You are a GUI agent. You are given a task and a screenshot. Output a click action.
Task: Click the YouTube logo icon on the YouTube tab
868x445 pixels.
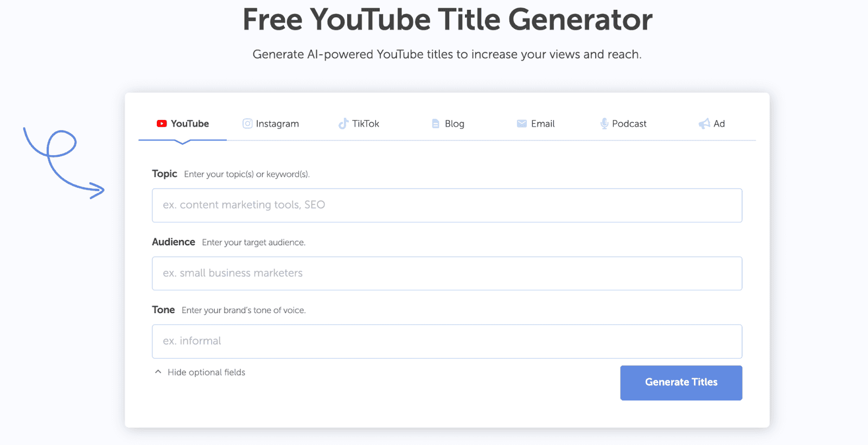162,124
